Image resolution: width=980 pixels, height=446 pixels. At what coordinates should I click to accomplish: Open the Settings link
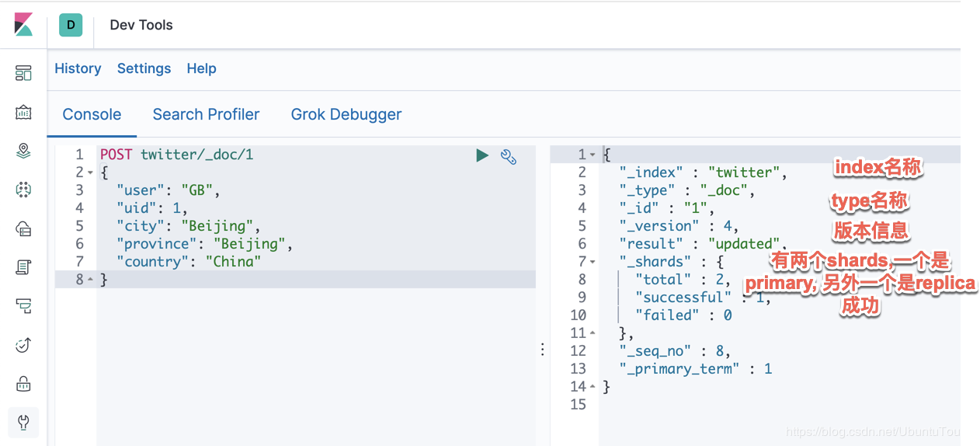pyautogui.click(x=144, y=68)
